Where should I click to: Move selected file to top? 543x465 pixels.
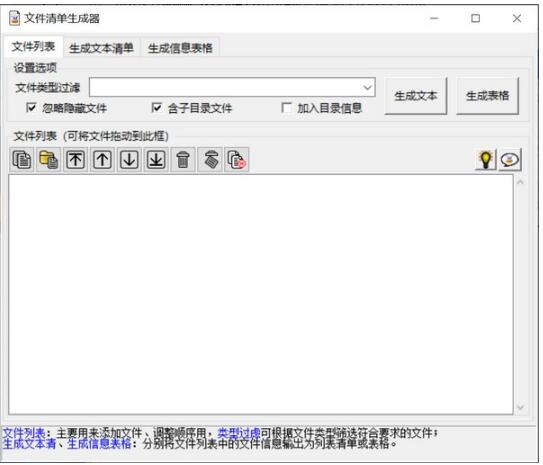[x=75, y=160]
